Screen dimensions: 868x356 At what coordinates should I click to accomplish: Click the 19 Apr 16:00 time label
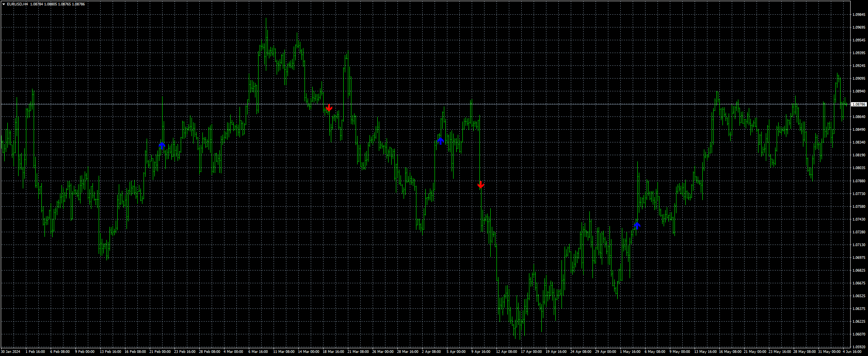(x=556, y=352)
